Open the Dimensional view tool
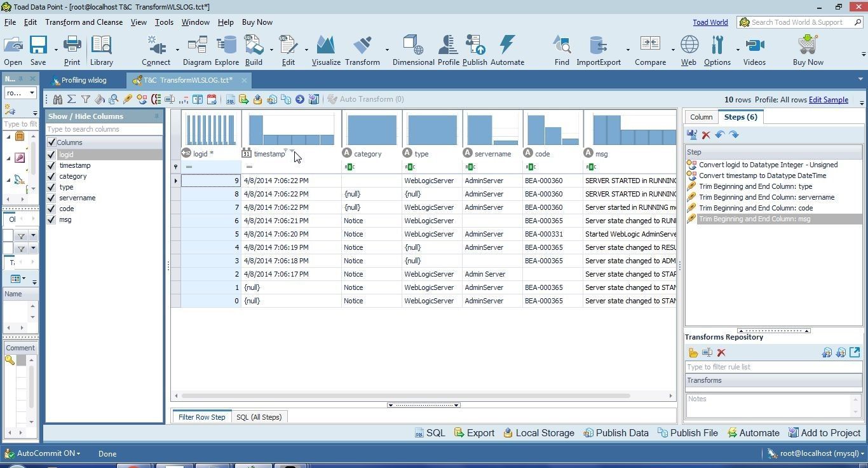The width and height of the screenshot is (868, 468). coord(413,50)
